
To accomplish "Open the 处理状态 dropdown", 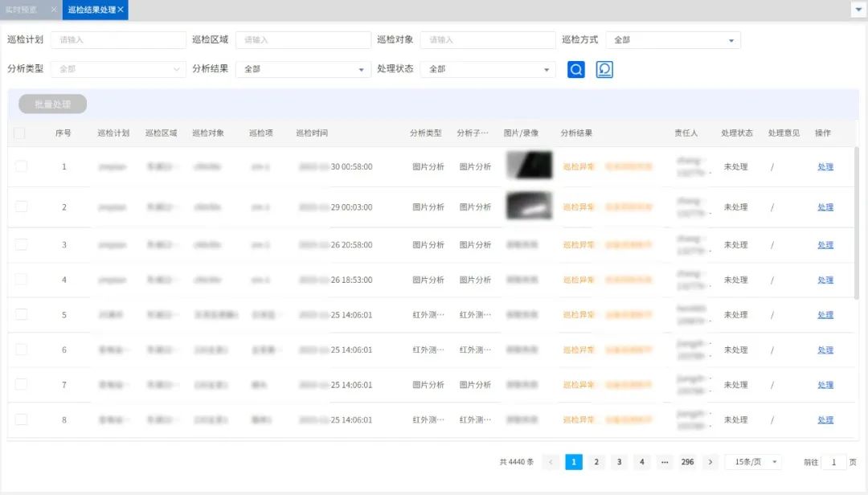I will click(487, 70).
